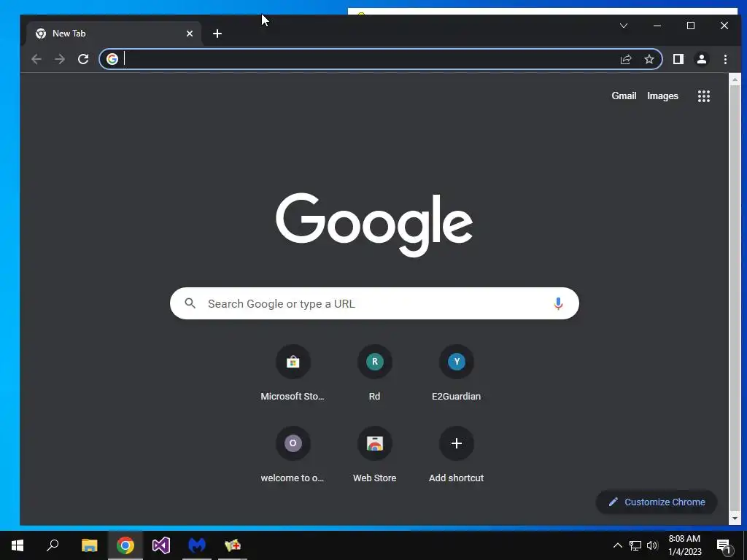Open the Images link
Viewport: 747px width, 560px height.
pyautogui.click(x=662, y=96)
